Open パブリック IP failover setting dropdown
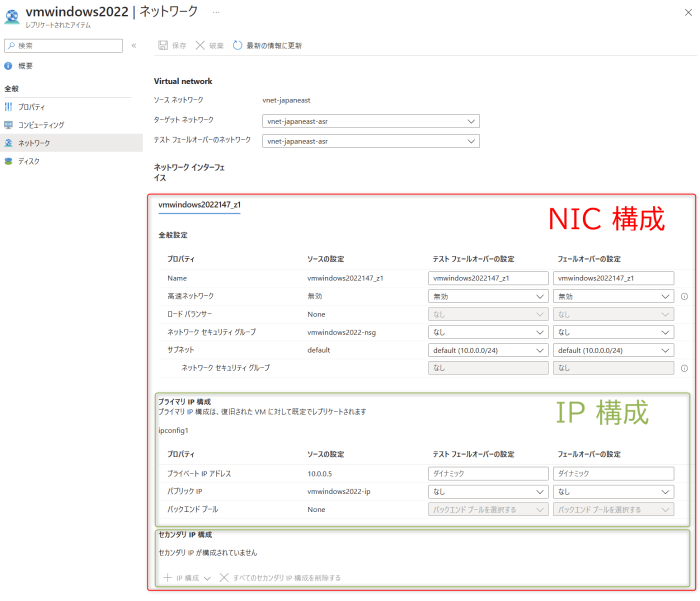The height and width of the screenshot is (601, 700). click(613, 492)
